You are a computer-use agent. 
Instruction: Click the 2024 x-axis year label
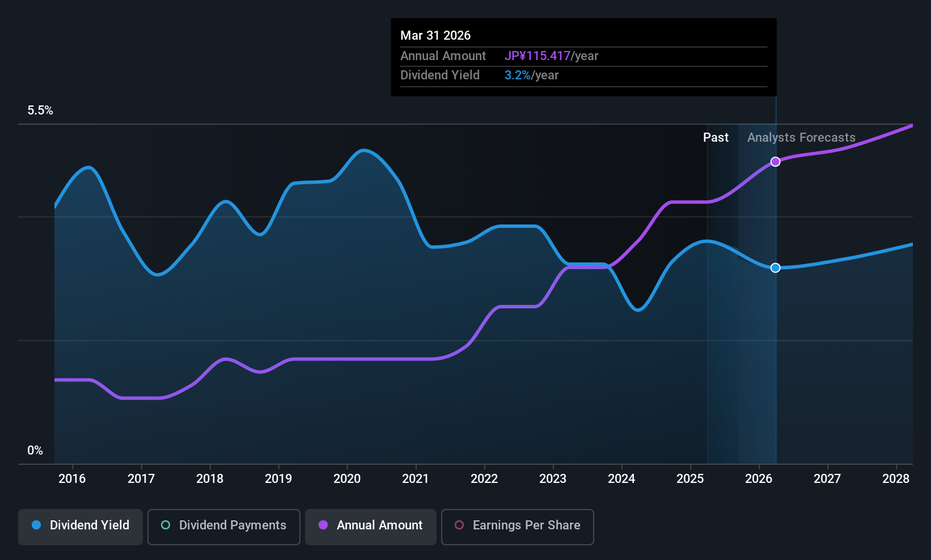(x=621, y=478)
